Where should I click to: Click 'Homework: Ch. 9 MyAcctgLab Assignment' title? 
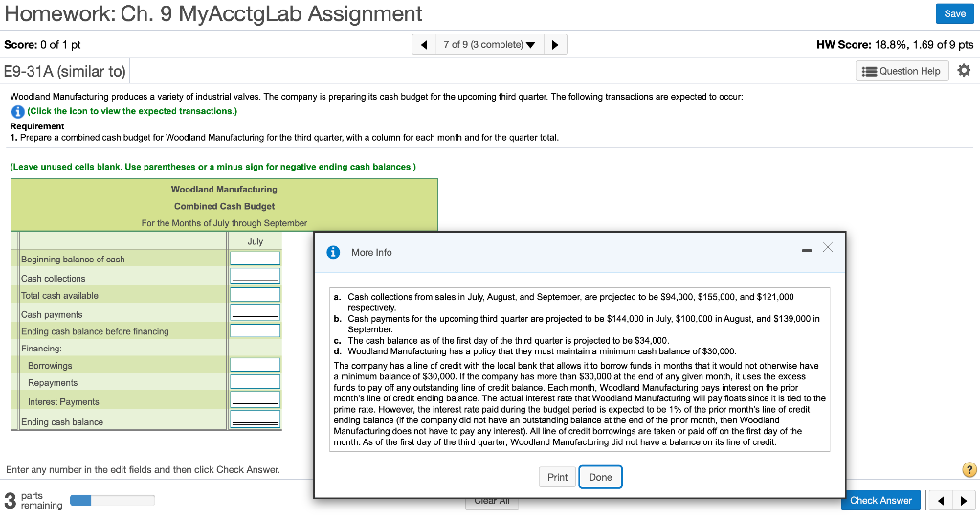[x=213, y=13]
